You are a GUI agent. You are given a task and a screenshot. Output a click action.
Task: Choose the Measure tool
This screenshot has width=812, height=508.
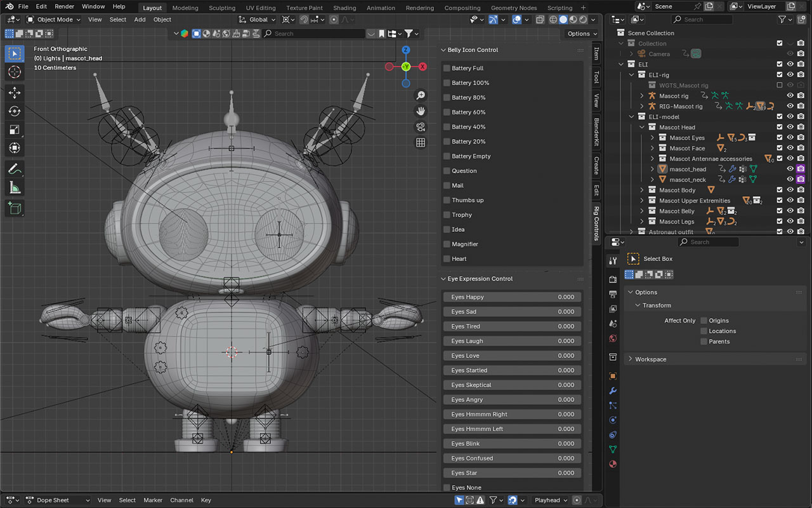(x=14, y=187)
